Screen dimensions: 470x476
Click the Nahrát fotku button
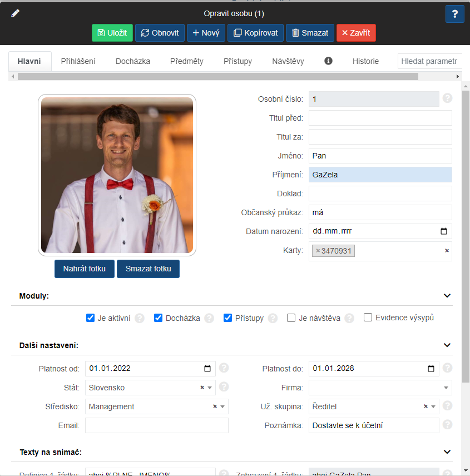84,269
